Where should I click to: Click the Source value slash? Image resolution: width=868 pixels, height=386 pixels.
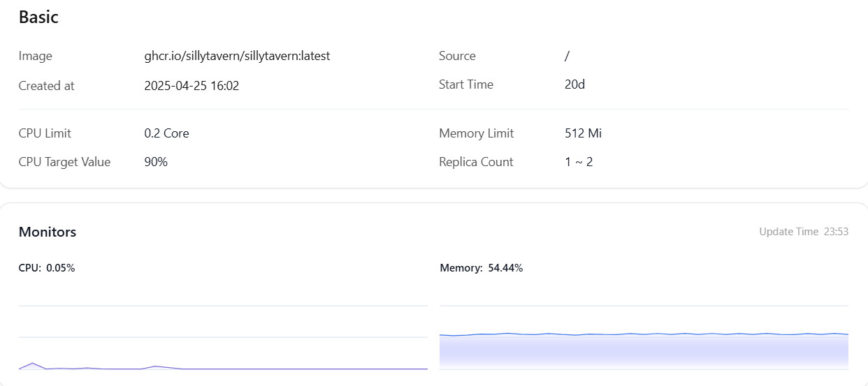[567, 56]
